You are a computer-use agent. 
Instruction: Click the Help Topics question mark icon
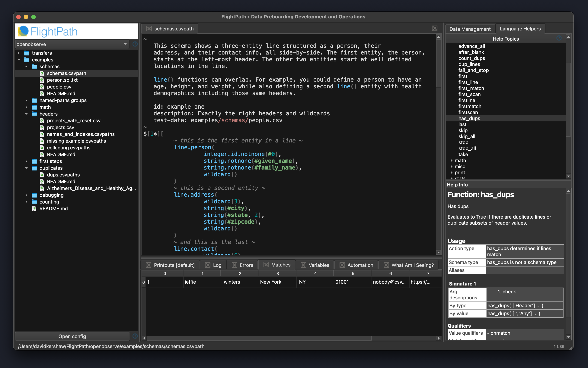pyautogui.click(x=559, y=38)
